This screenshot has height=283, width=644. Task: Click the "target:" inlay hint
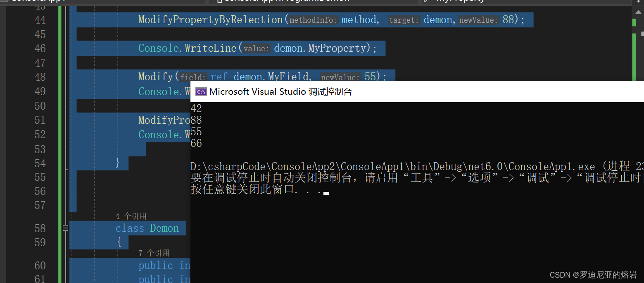point(404,20)
